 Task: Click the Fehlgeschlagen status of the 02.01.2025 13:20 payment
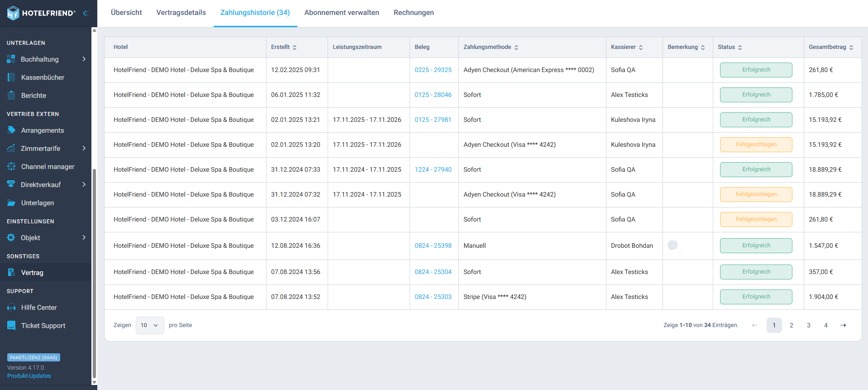(x=756, y=144)
